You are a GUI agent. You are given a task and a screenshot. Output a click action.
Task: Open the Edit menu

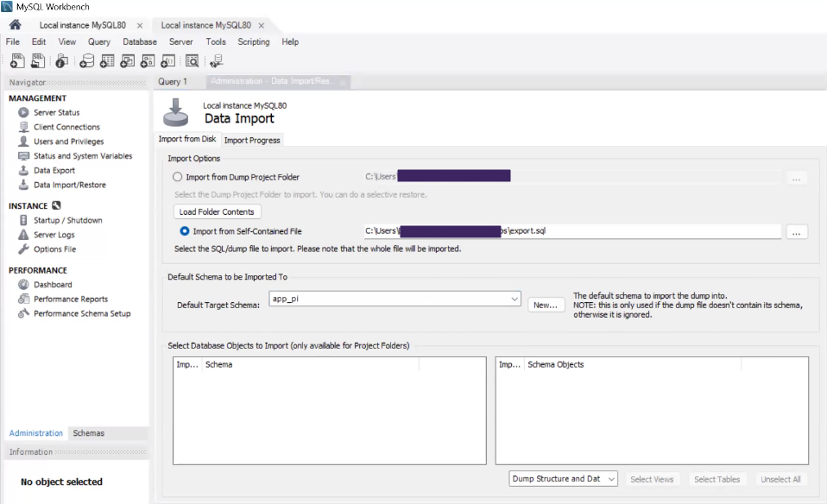pos(39,41)
